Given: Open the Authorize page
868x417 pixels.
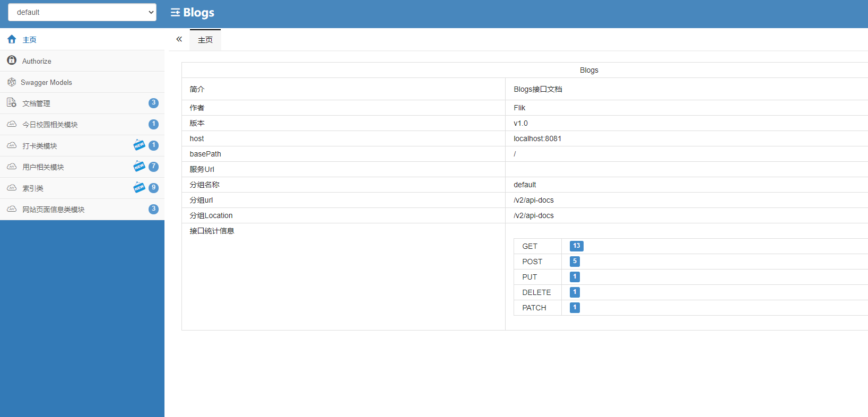Looking at the screenshot, I should 82,61.
